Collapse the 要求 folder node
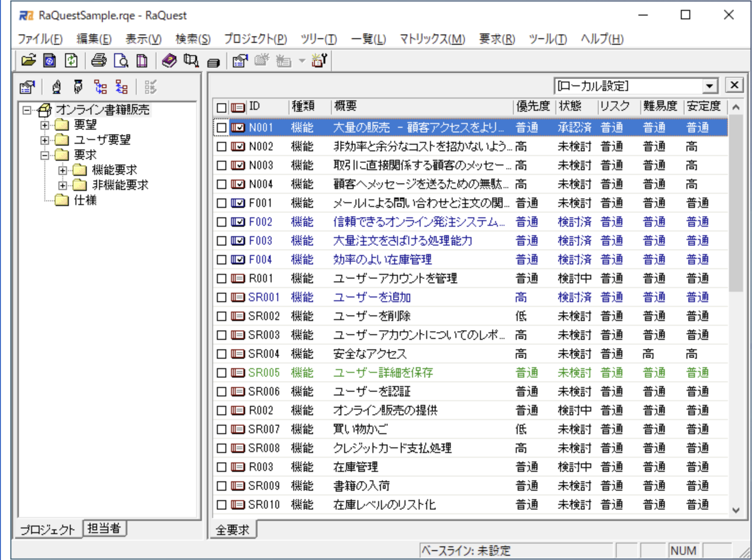This screenshot has height=560, width=752. click(x=45, y=155)
